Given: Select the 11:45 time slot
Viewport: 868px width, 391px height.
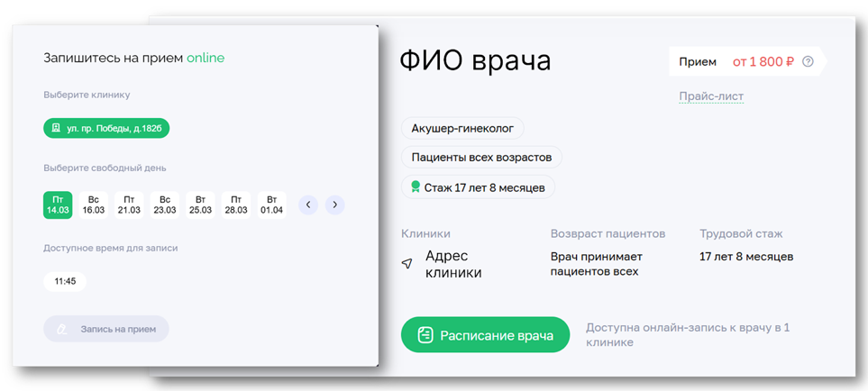Looking at the screenshot, I should [65, 281].
